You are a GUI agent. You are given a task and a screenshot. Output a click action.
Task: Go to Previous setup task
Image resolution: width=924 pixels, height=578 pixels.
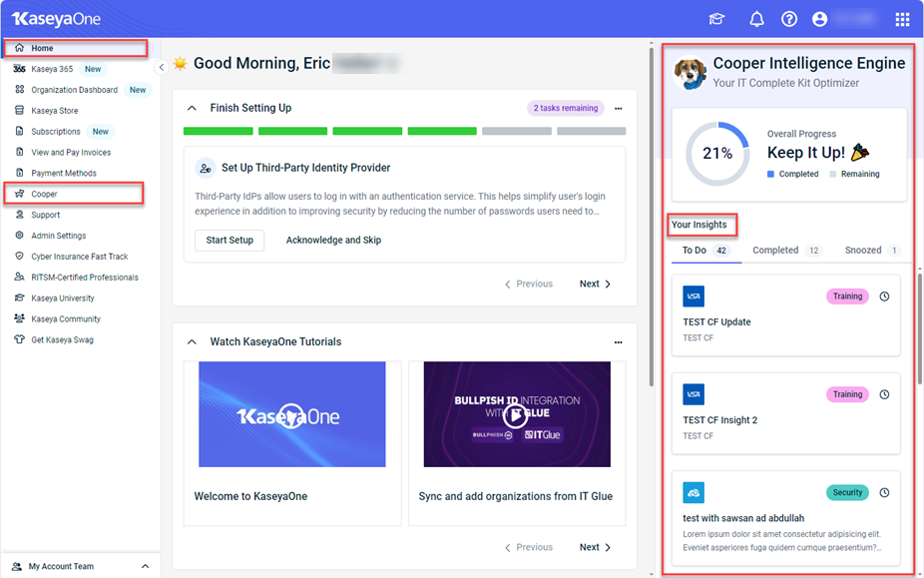pos(529,284)
